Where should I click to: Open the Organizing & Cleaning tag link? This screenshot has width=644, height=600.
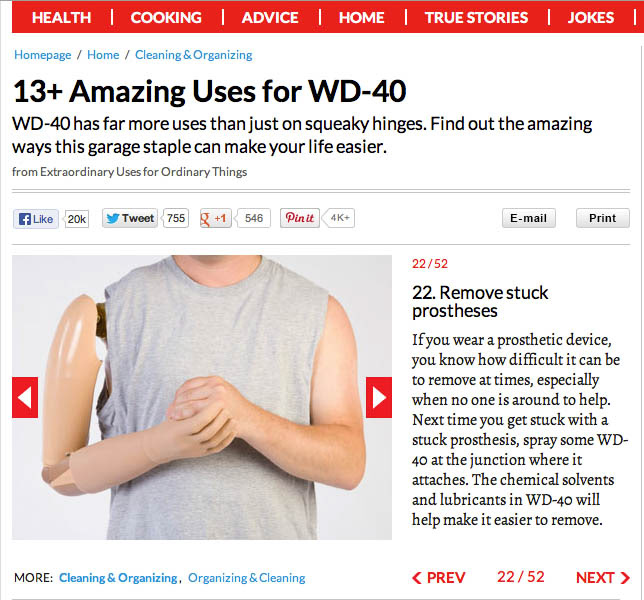(x=247, y=578)
